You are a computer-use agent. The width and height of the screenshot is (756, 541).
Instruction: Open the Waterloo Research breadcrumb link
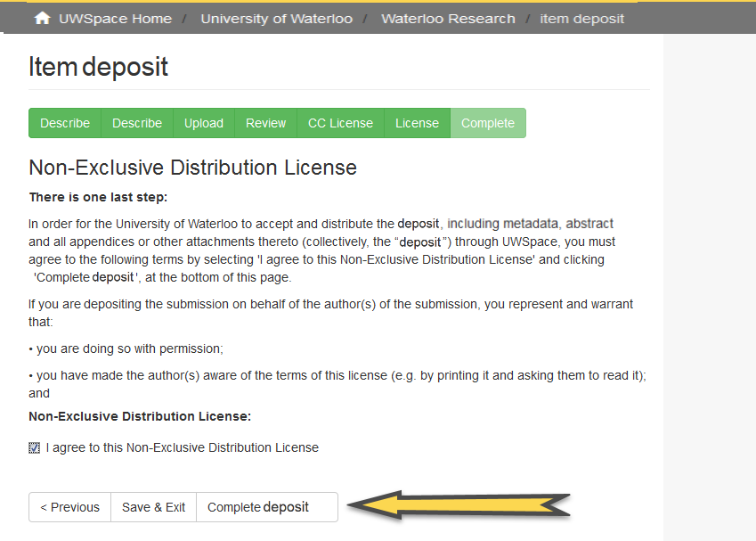(448, 17)
